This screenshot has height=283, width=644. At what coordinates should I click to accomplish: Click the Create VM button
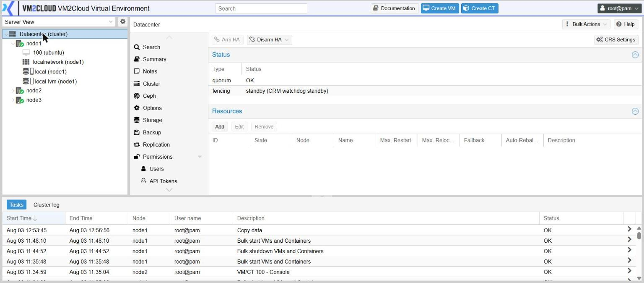coord(440,8)
